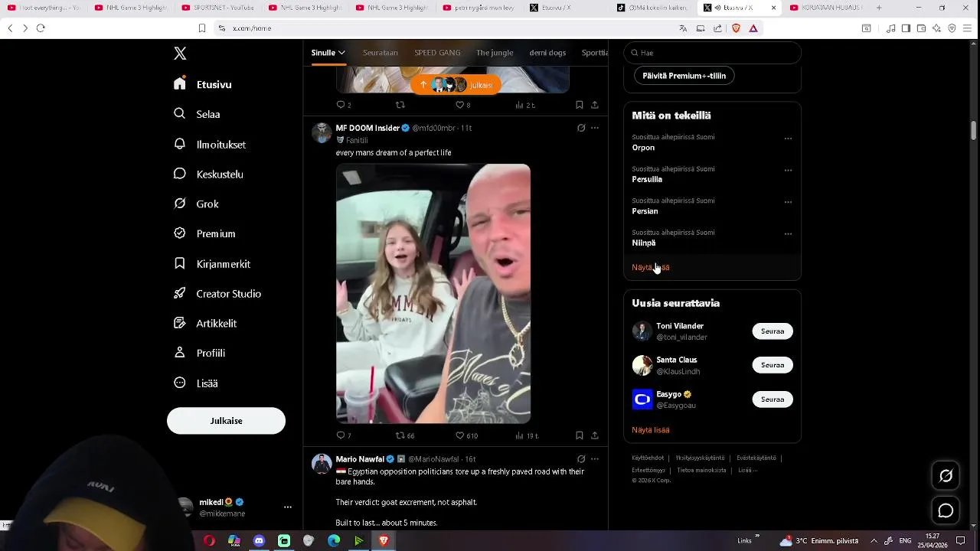
Task: Show new posts via orange Julkaisi pill
Action: (456, 85)
